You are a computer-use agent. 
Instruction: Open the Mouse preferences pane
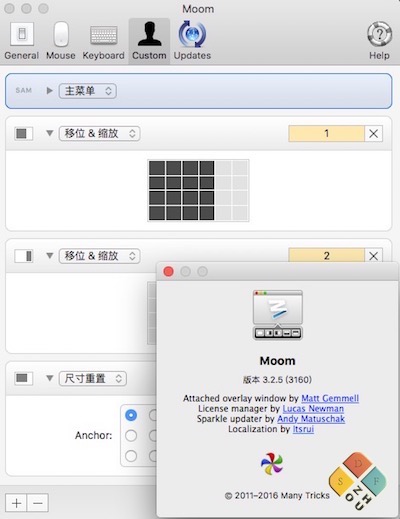pyautogui.click(x=61, y=41)
